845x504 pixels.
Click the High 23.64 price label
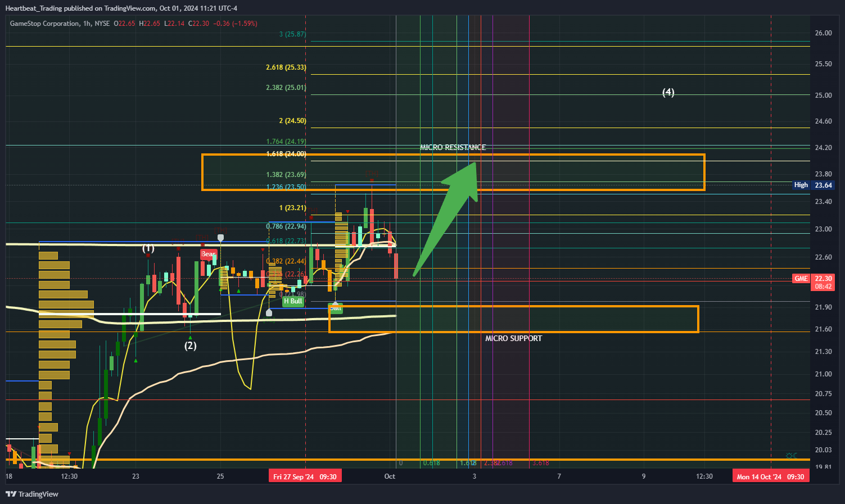[x=813, y=185]
